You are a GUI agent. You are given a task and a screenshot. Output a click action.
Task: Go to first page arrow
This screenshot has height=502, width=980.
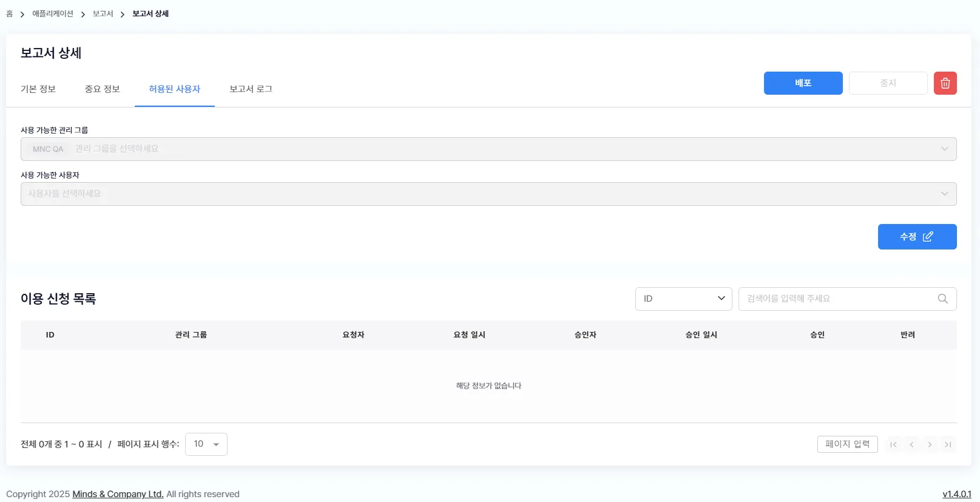pos(893,444)
